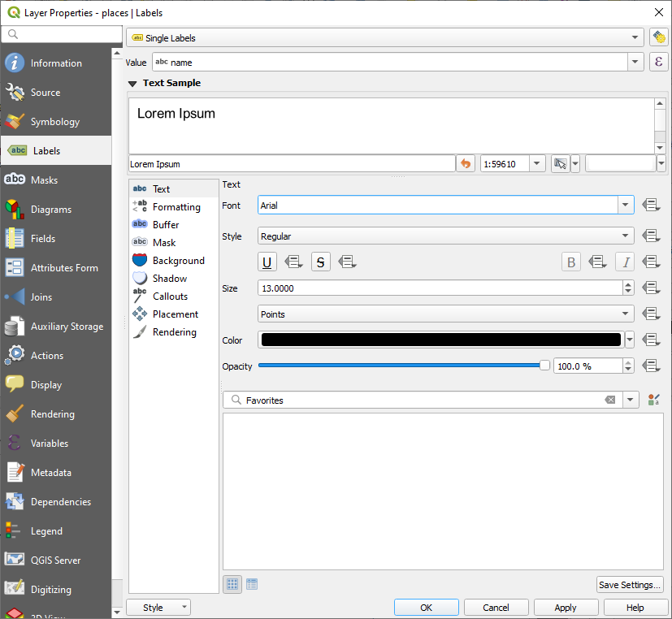The image size is (672, 619).
Task: Click the data-defined override icon beside Font
Action: point(651,205)
